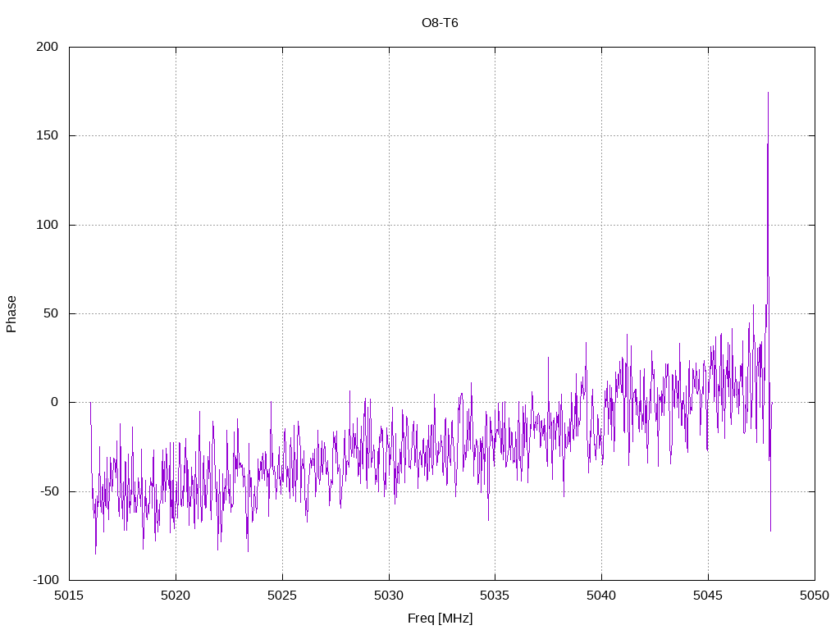840x630 pixels.
Task: Click the x-axis tick label 5015
Action: pyautogui.click(x=70, y=596)
